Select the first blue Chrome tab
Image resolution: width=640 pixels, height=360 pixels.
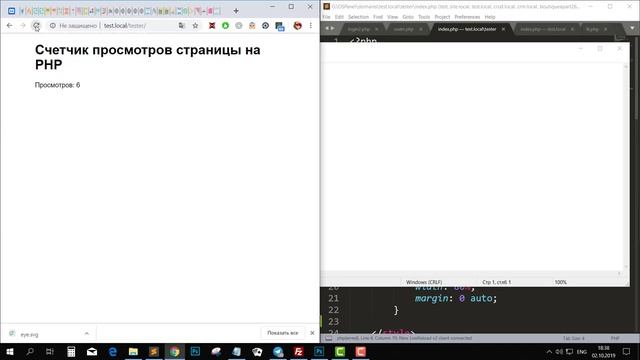pos(11,11)
